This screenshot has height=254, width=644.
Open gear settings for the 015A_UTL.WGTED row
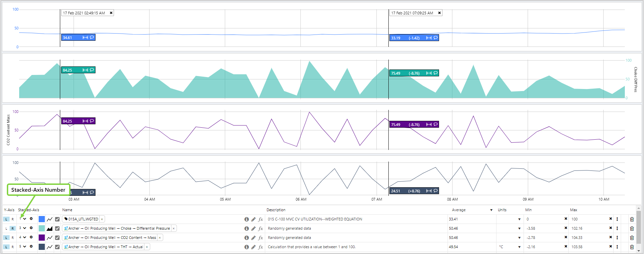coord(31,219)
